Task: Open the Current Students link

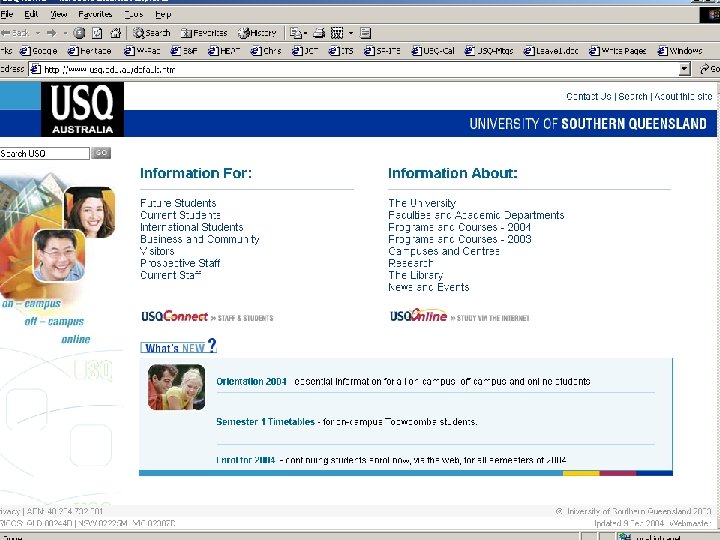Action: pos(180,215)
